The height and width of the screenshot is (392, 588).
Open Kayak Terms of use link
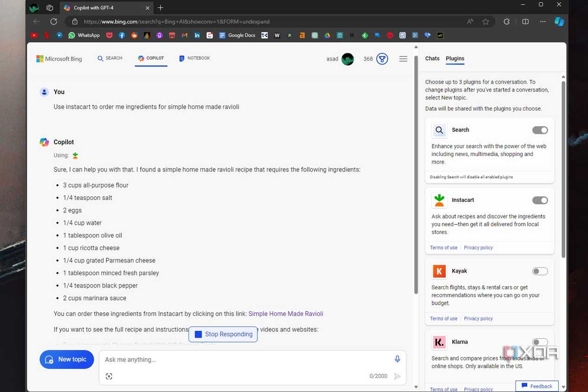pos(444,319)
